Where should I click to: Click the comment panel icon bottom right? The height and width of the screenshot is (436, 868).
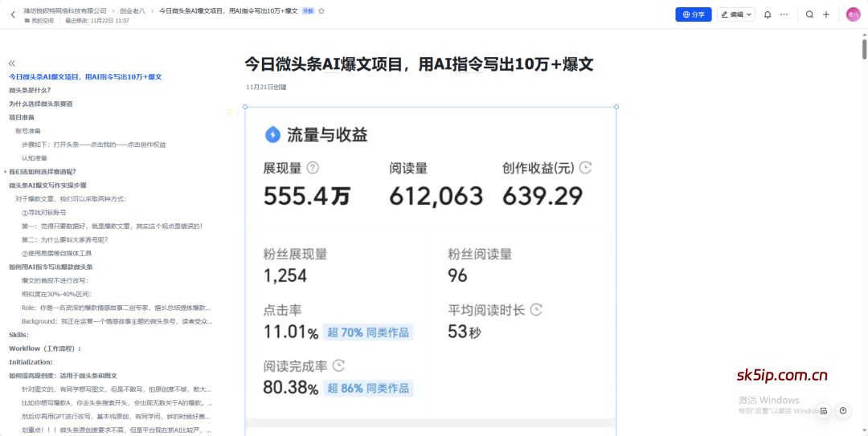click(x=824, y=410)
